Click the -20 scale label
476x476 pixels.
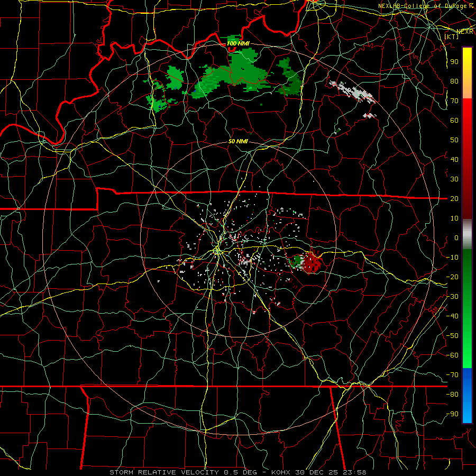452,277
